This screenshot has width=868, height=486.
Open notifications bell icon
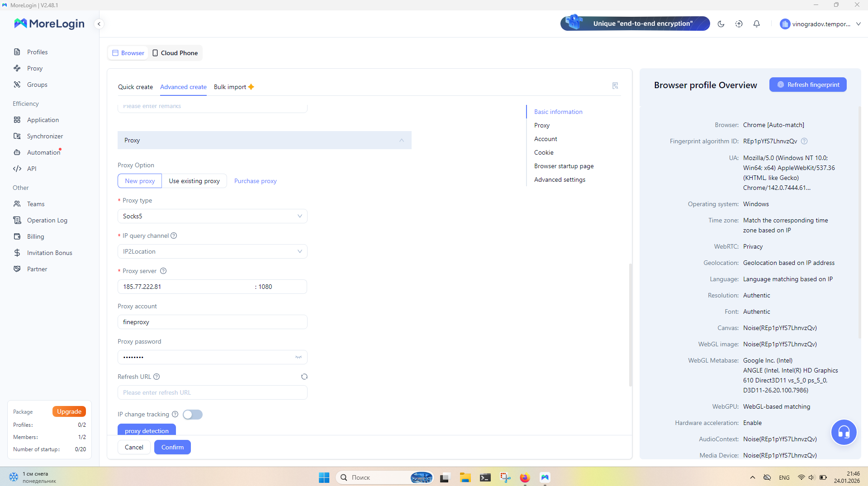pos(757,24)
